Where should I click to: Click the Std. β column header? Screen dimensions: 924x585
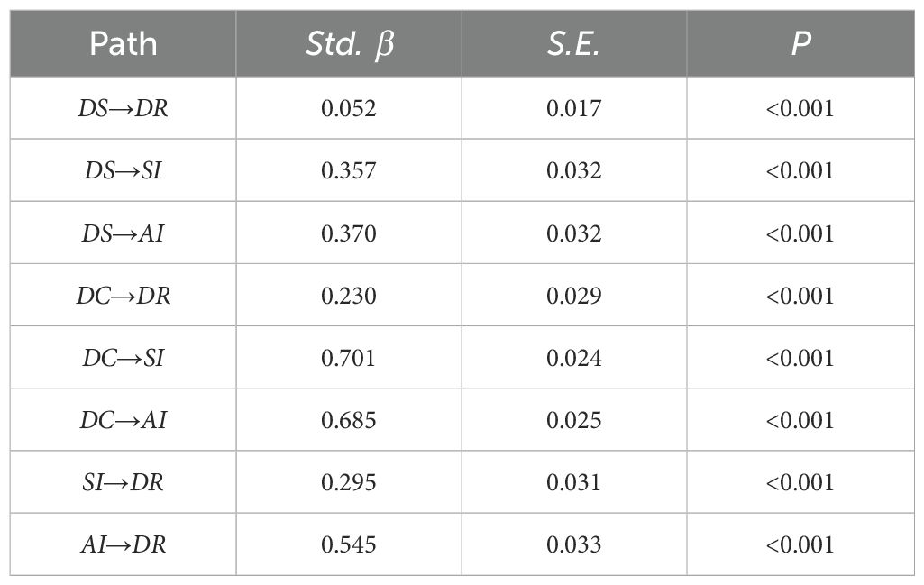[x=348, y=43]
